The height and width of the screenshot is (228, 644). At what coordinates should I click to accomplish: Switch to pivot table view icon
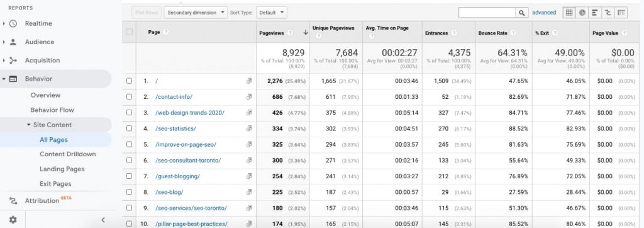tap(621, 13)
